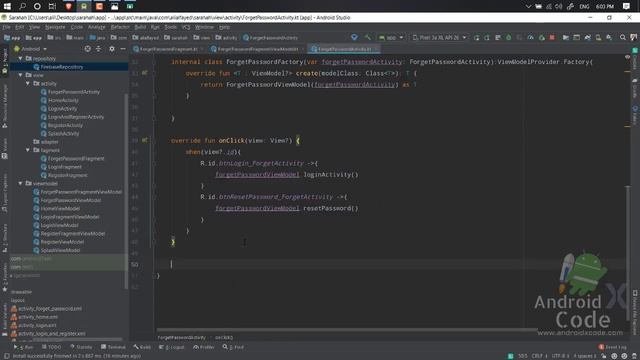This screenshot has width=640, height=360.
Task: Open the Terminal tool window button
Action: 113,347
